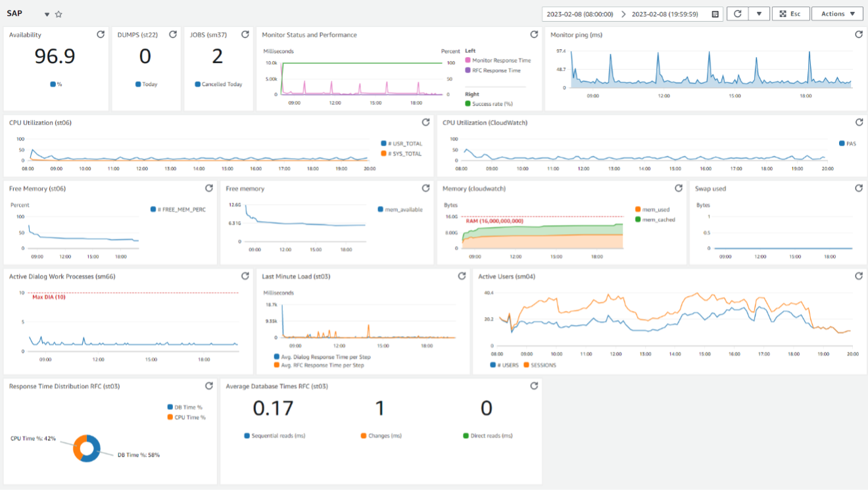The image size is (868, 492).
Task: Toggle SESSIONS legend entry
Action: (539, 365)
